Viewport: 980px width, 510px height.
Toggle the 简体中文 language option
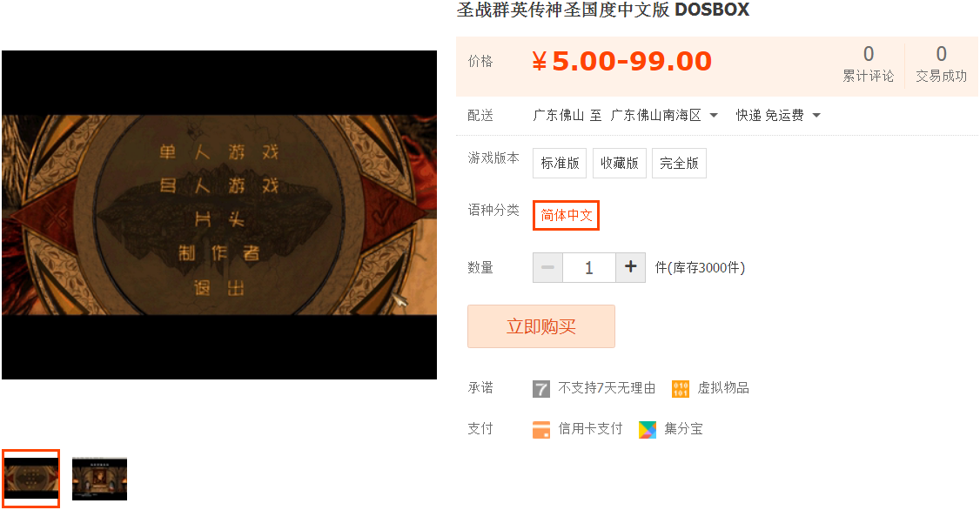[567, 216]
